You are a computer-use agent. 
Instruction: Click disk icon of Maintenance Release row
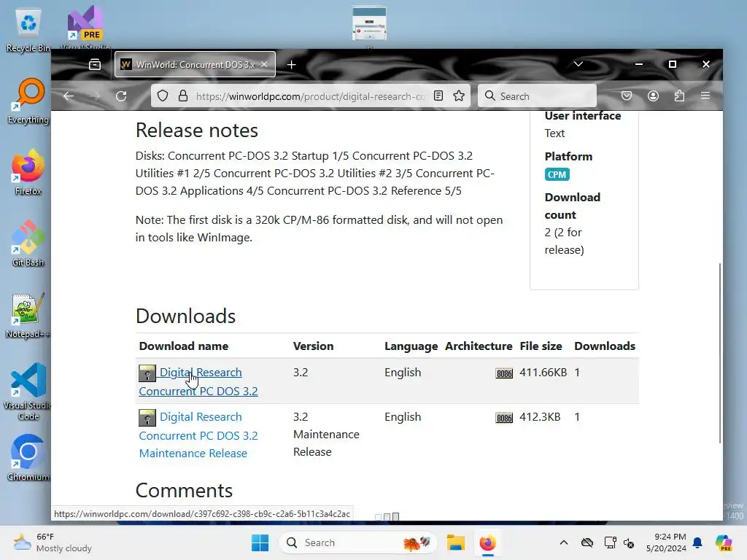tap(147, 418)
